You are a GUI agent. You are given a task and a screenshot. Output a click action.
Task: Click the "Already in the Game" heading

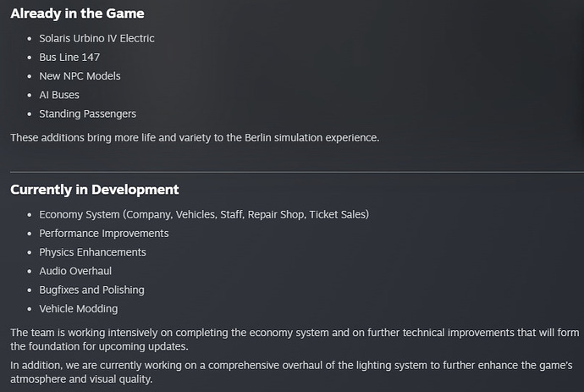pyautogui.click(x=77, y=14)
